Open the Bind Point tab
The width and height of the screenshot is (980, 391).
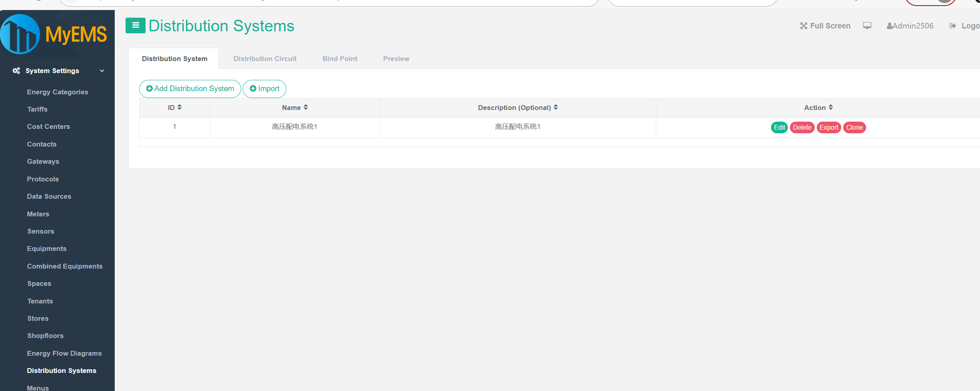340,59
